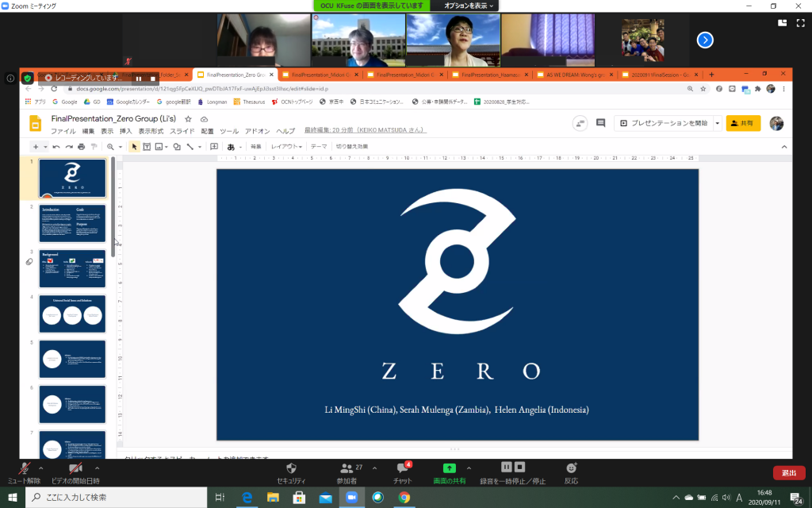This screenshot has width=812, height=508.
Task: Select slide 4 thumbnail in filmstrip
Action: click(x=72, y=314)
